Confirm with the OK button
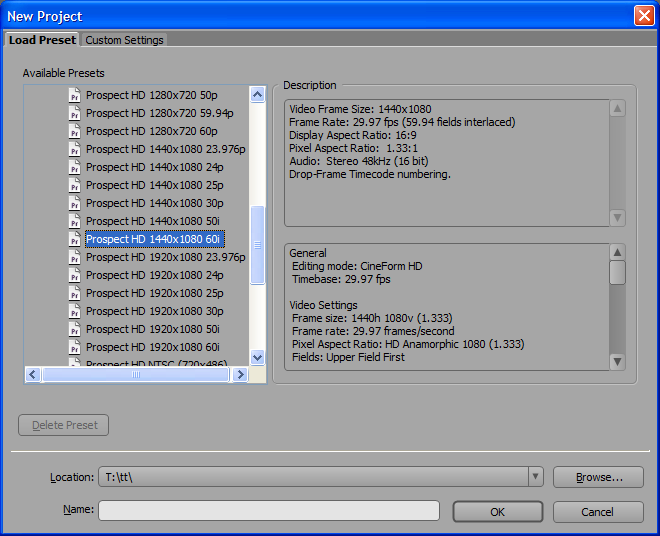660x536 pixels. (498, 512)
